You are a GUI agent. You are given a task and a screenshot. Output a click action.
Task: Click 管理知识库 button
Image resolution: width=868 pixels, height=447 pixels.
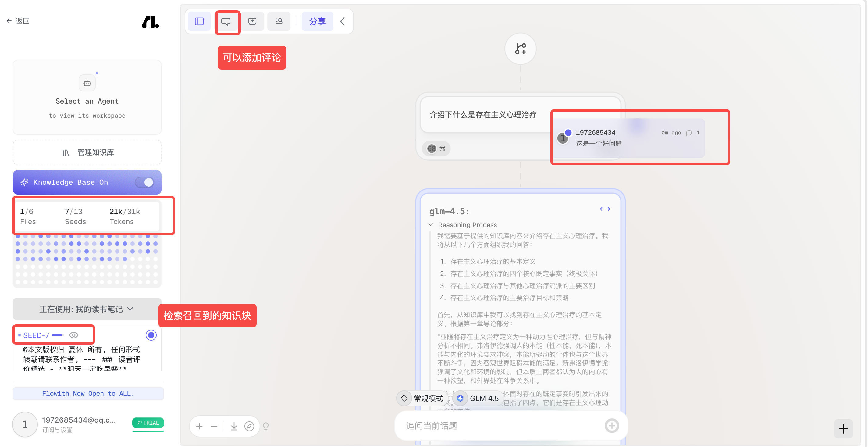pyautogui.click(x=87, y=152)
